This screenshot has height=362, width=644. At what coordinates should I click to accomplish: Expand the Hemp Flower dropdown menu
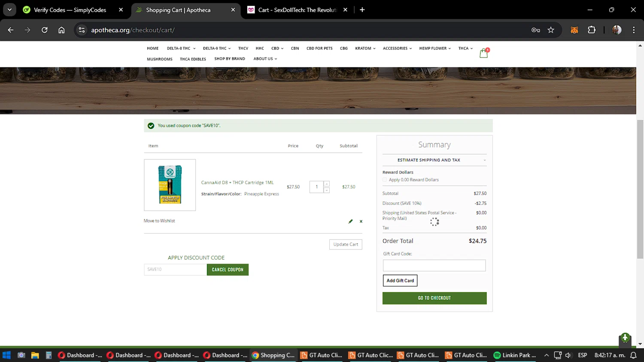435,49
